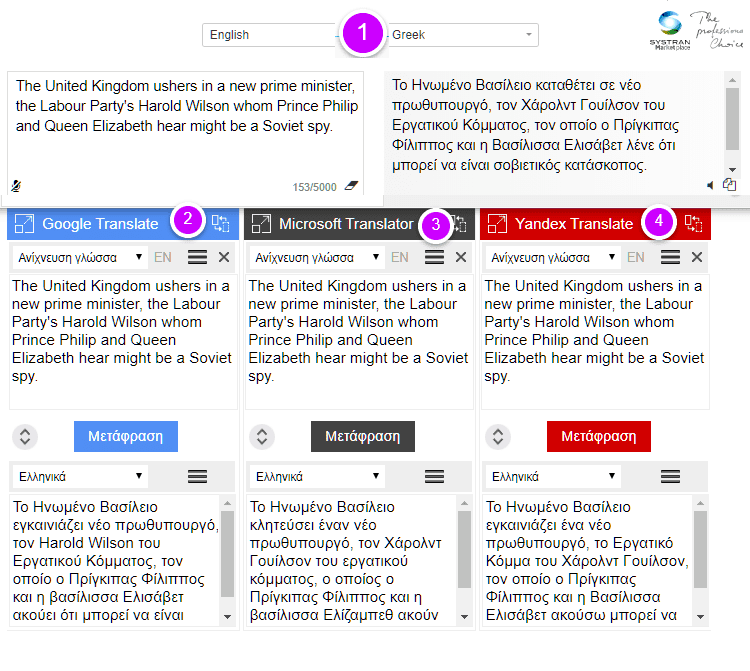The height and width of the screenshot is (671, 750).
Task: Click the EN label in Yandex panel
Action: (x=636, y=257)
